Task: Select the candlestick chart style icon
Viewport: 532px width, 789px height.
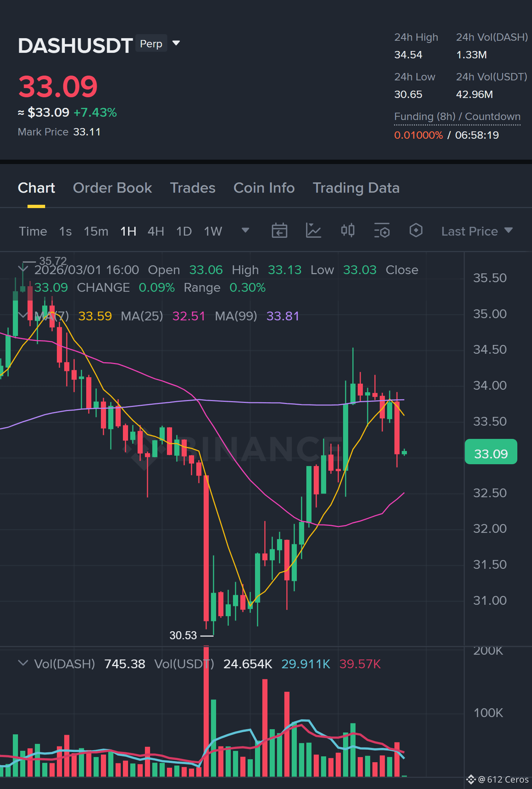Action: click(x=347, y=231)
